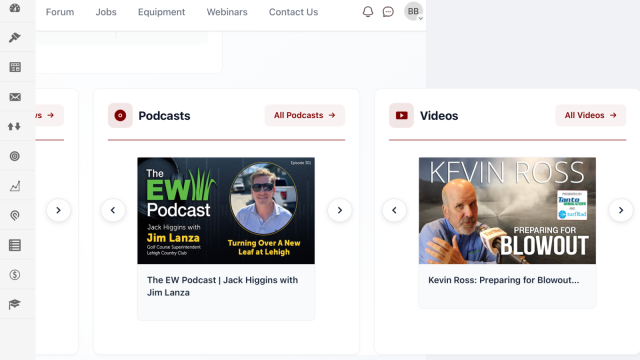Click the up-down arrows icon in sidebar
640x360 pixels.
point(15,127)
